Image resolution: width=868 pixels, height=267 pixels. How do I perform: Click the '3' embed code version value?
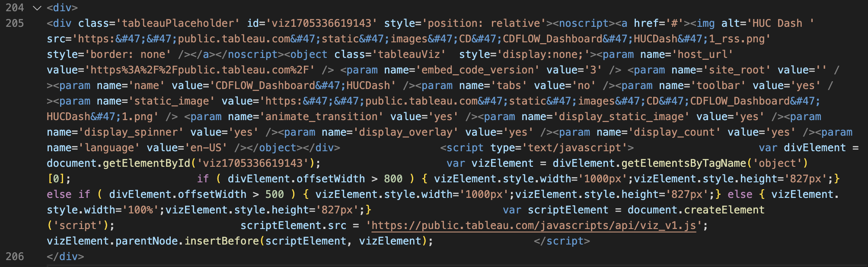pos(593,70)
